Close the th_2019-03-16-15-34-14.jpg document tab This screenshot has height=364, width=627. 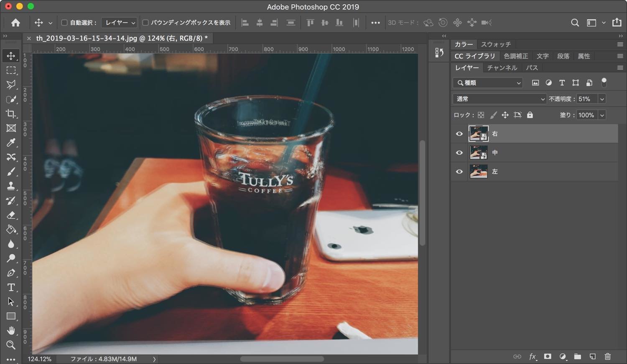[29, 38]
